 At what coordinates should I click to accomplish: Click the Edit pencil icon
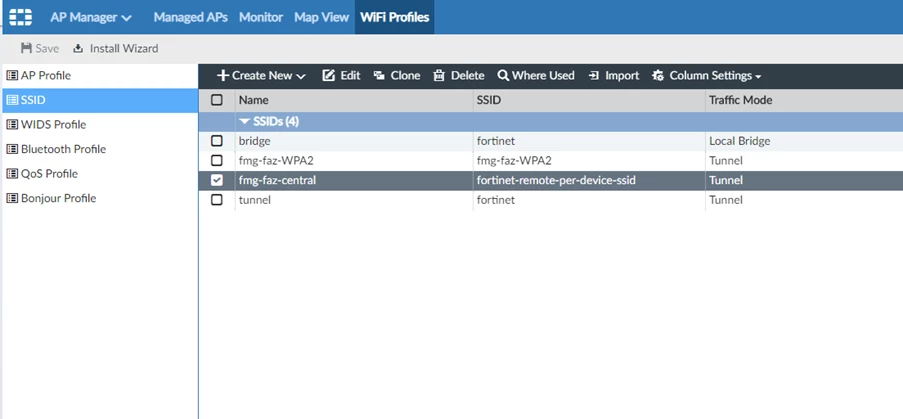[x=328, y=75]
